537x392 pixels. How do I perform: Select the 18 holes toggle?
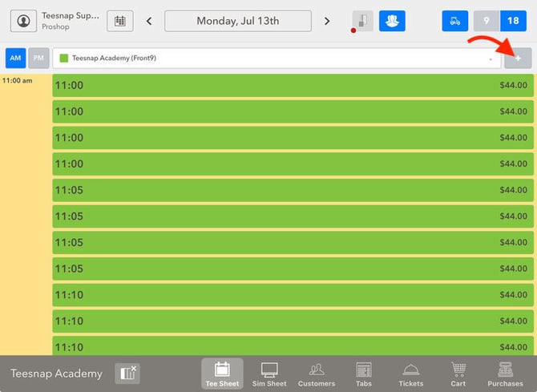coord(513,21)
